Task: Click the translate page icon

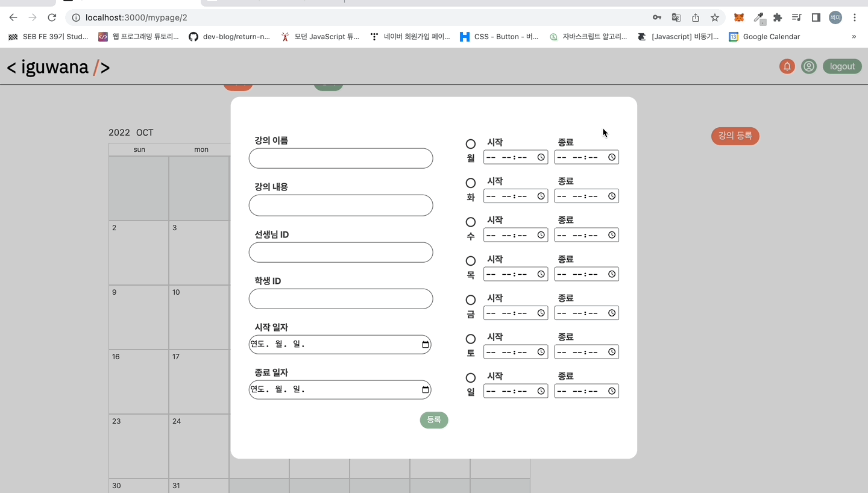Action: [676, 17]
